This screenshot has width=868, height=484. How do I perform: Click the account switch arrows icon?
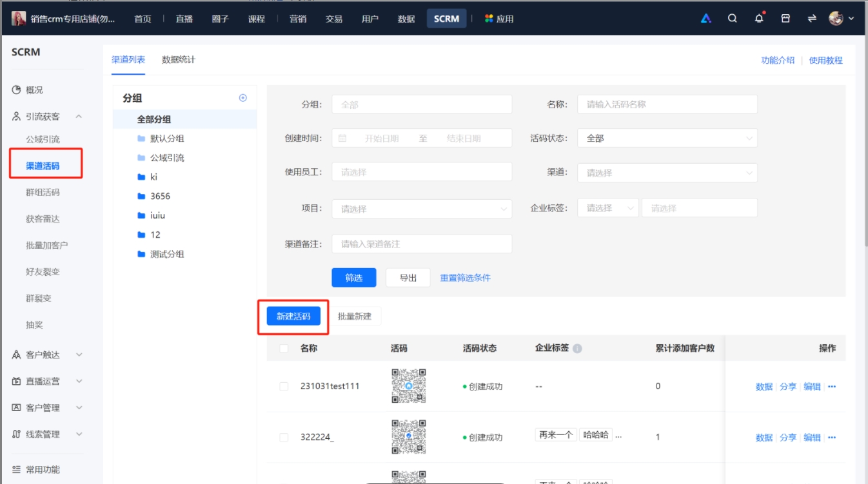click(811, 19)
